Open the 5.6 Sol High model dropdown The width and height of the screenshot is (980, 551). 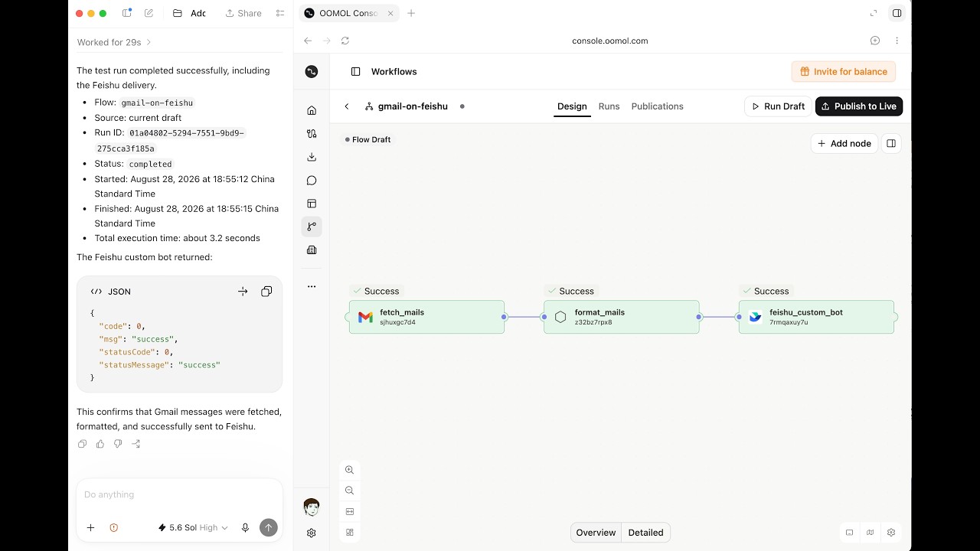(193, 527)
